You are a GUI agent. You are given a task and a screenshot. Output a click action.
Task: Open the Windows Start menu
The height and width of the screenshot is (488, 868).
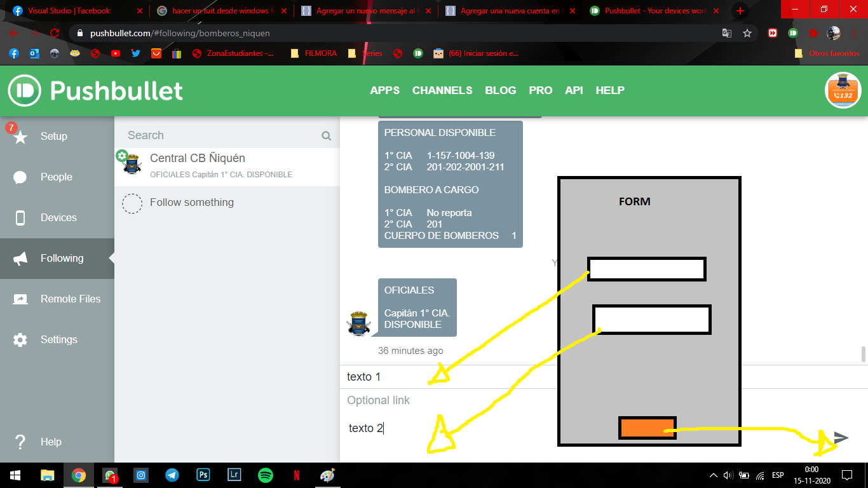click(x=15, y=475)
